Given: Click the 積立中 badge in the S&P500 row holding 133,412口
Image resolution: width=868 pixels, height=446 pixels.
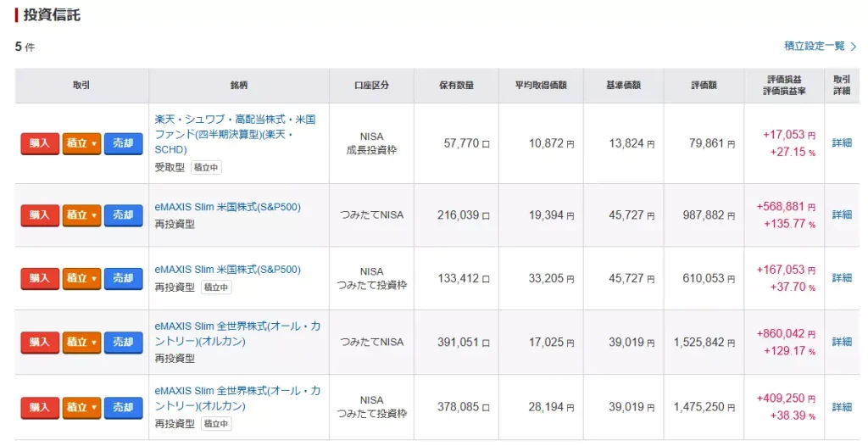Looking at the screenshot, I should 216,287.
